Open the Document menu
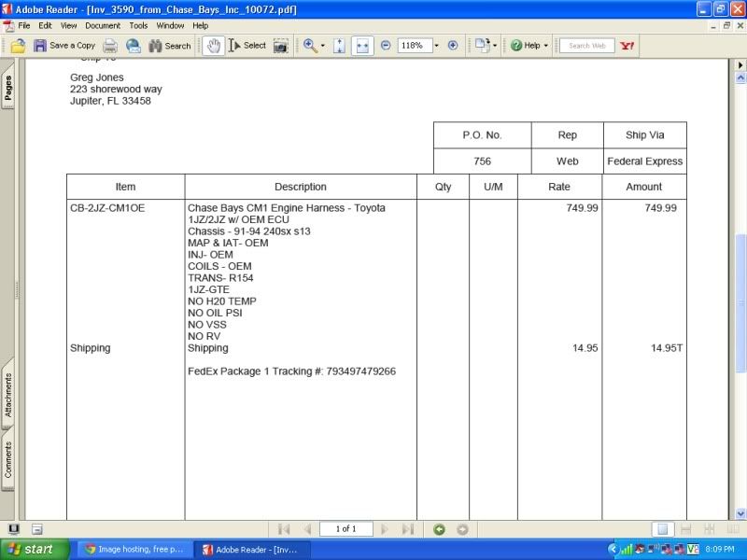Image resolution: width=747 pixels, height=560 pixels. click(x=103, y=26)
